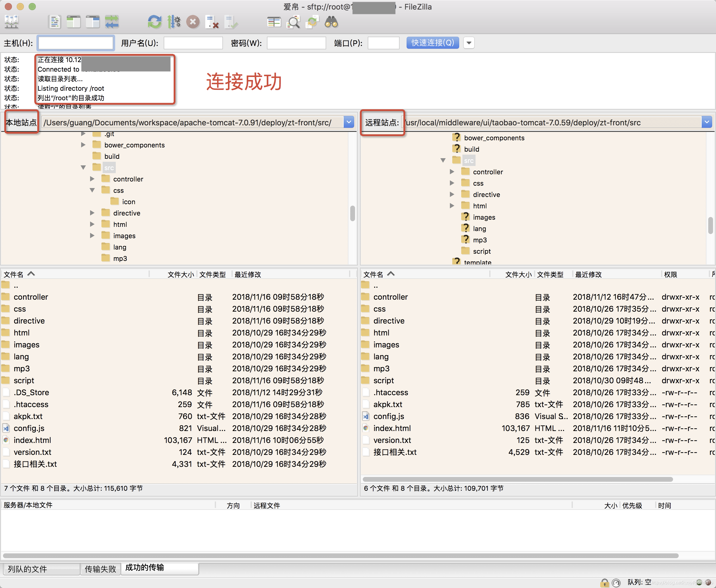Sort local files by 最近修改 column header
The width and height of the screenshot is (716, 588).
291,274
